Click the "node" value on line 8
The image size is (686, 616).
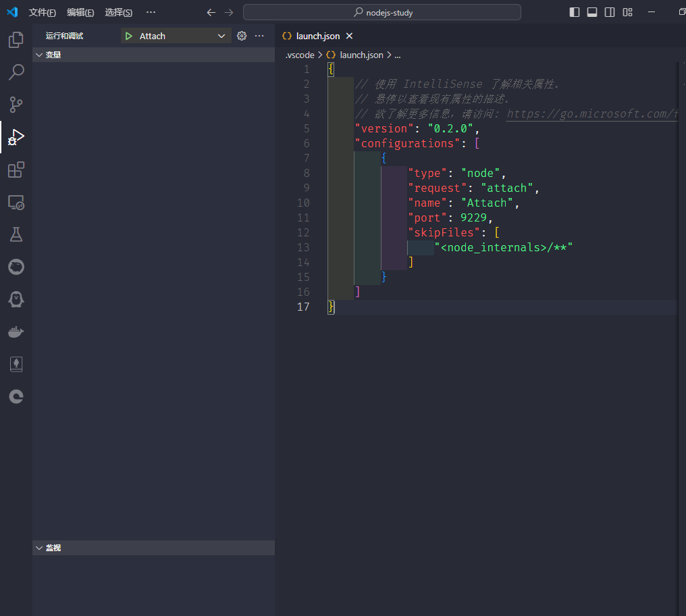[480, 174]
